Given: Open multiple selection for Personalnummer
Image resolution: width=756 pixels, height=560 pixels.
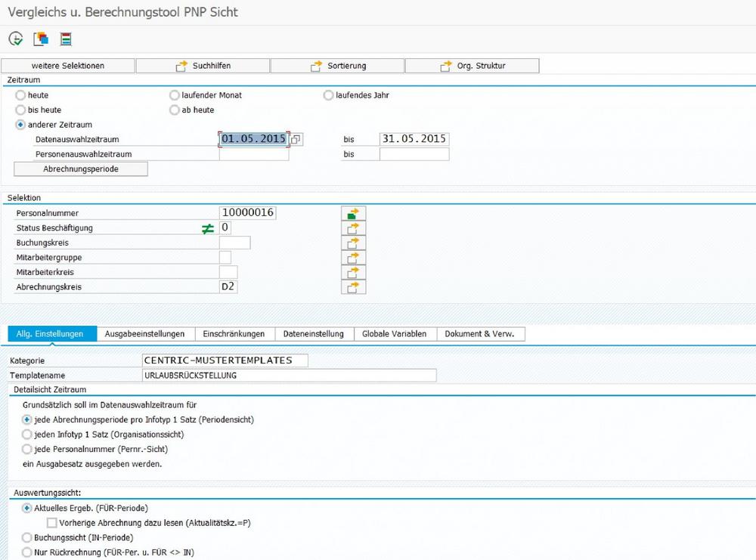Looking at the screenshot, I should 353,214.
